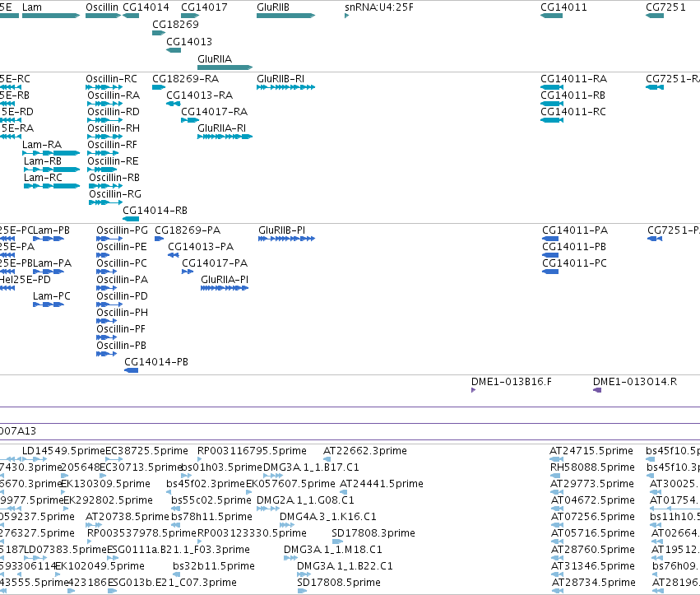Select the DME1-013B16.F feature
Image resolution: width=700 pixels, height=595 pixels.
473,390
